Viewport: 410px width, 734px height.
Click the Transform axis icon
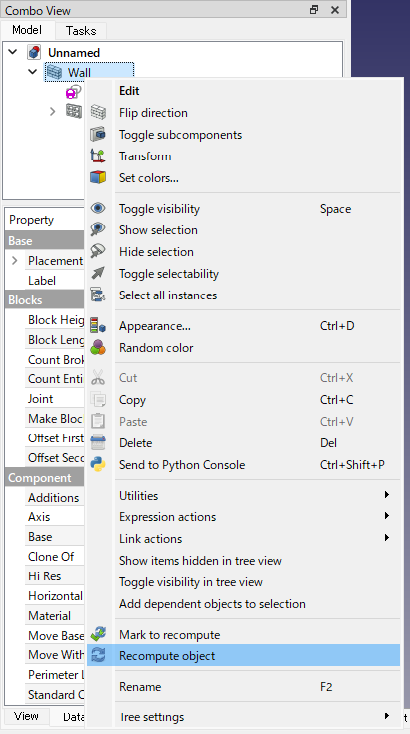(x=98, y=156)
